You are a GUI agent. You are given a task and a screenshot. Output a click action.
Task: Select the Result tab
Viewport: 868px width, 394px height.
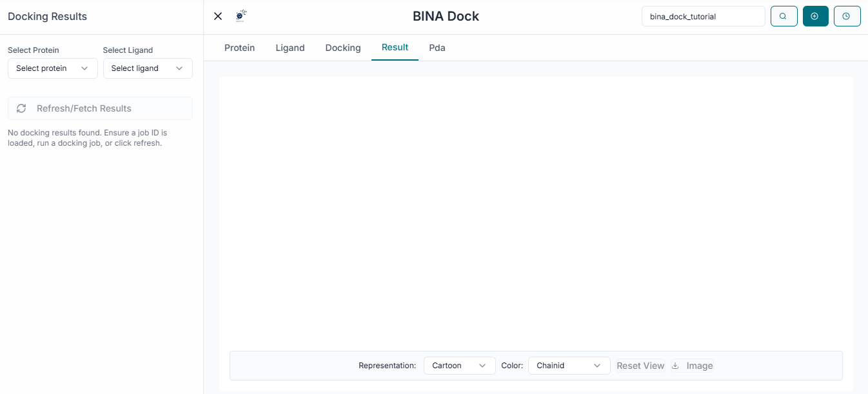pos(395,47)
